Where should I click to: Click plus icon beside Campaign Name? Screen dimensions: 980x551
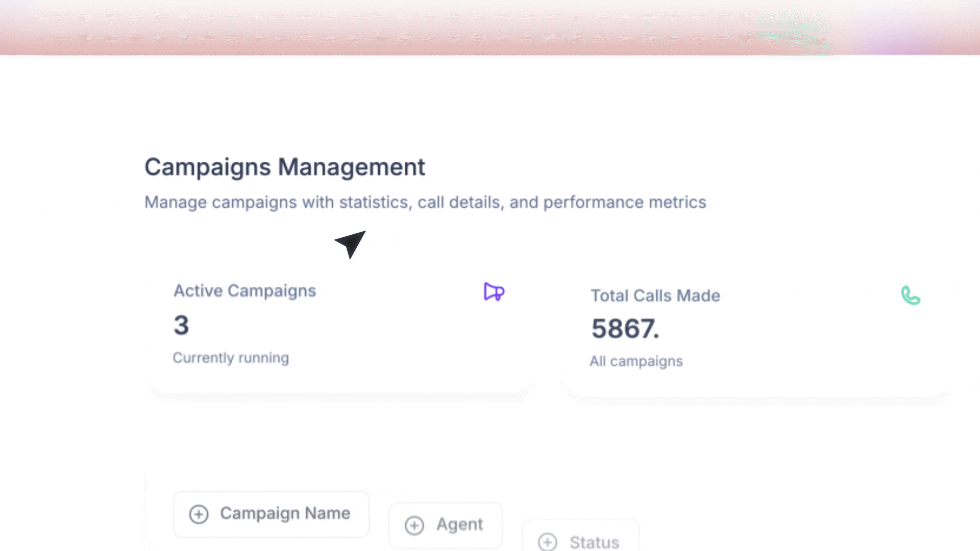[199, 514]
